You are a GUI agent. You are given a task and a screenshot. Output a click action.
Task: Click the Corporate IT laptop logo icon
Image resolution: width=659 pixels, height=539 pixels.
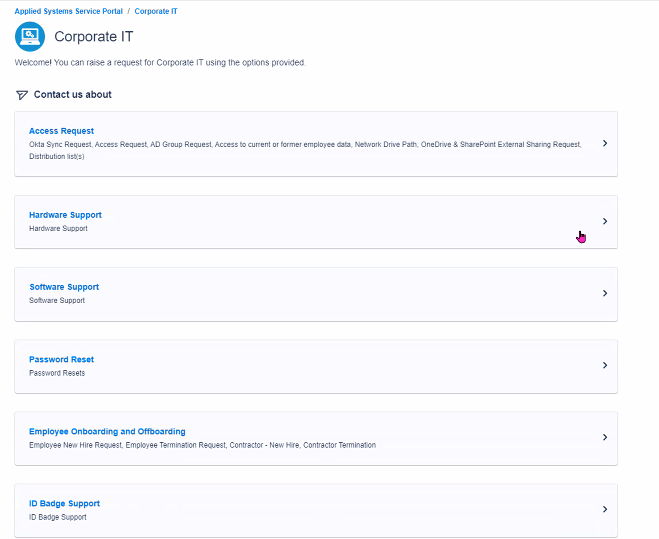click(x=30, y=37)
